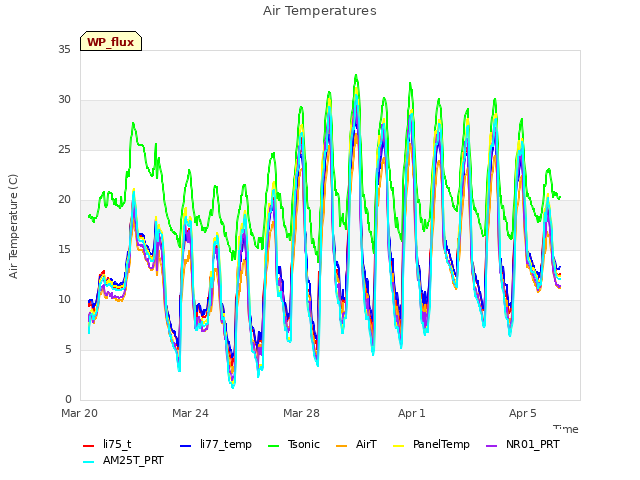Click the Apr 5 x-axis tick label
This screenshot has height=480, width=640.
pos(523,413)
